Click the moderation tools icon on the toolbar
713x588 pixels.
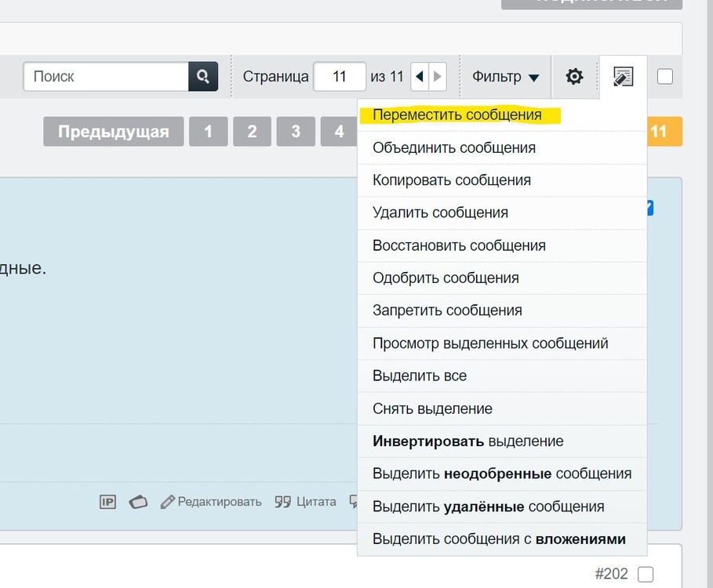pyautogui.click(x=623, y=76)
